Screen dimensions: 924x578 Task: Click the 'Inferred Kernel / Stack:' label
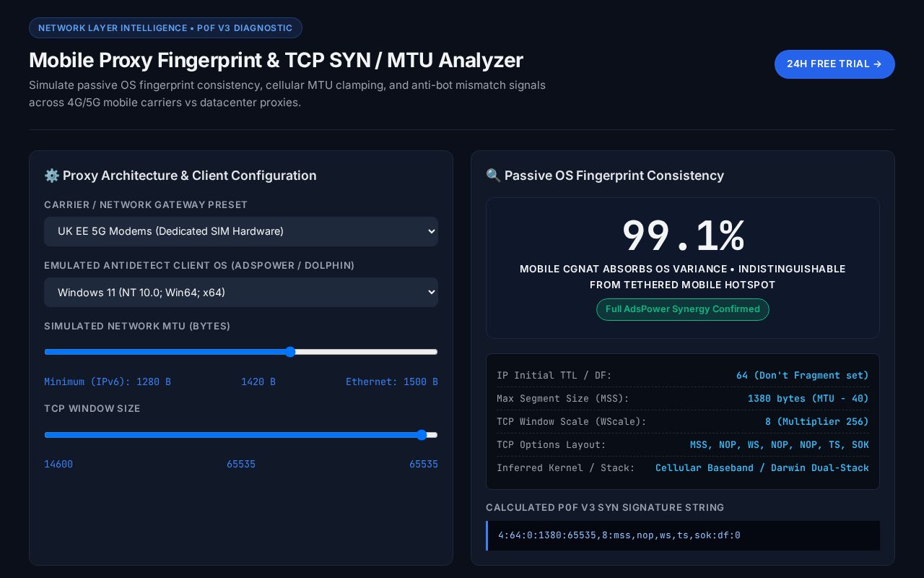coord(565,467)
